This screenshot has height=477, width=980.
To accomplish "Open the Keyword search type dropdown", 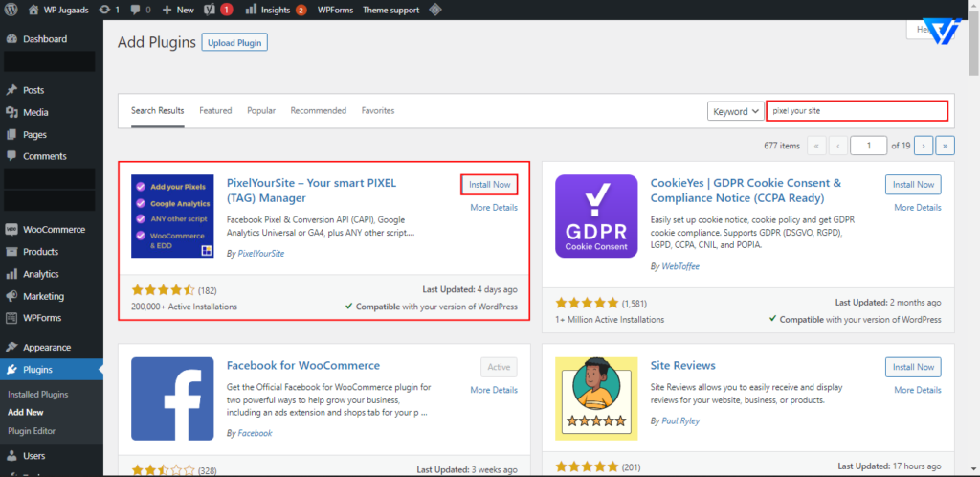I will click(736, 111).
